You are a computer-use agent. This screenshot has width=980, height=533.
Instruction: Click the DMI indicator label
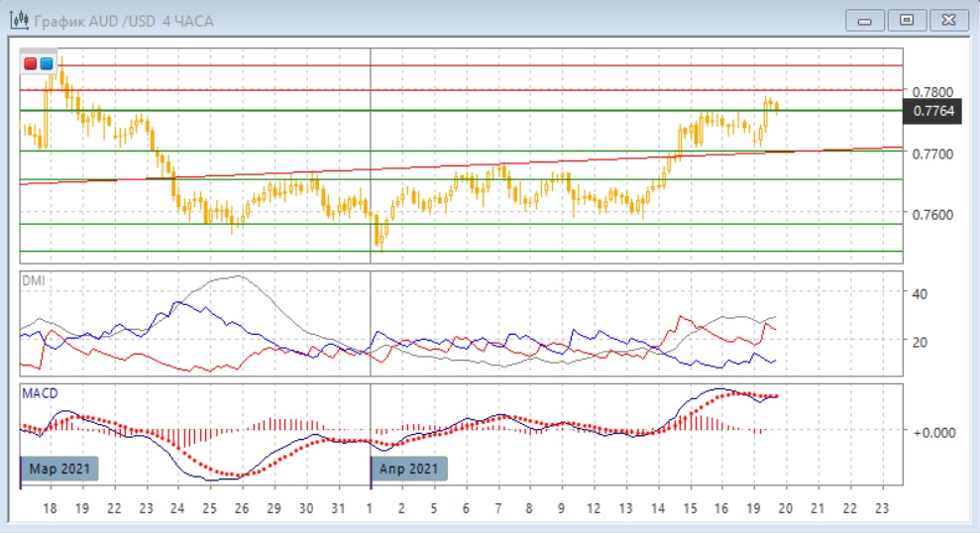[x=33, y=281]
